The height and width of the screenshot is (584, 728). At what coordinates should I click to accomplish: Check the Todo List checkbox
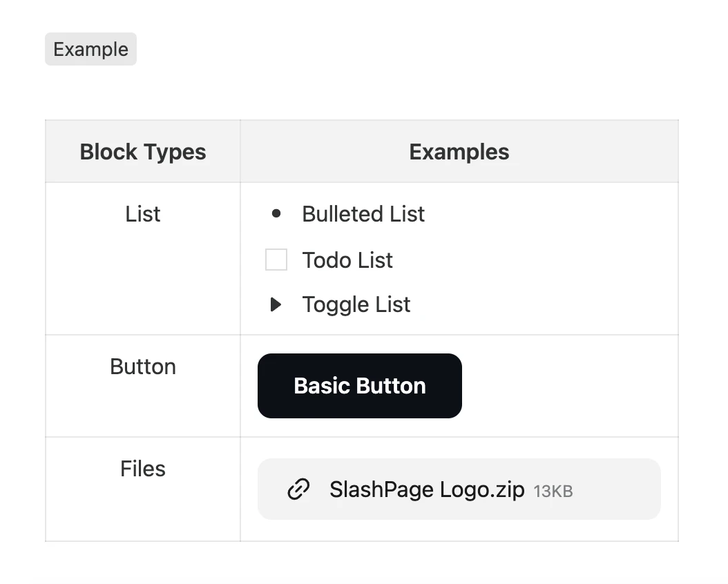click(276, 260)
